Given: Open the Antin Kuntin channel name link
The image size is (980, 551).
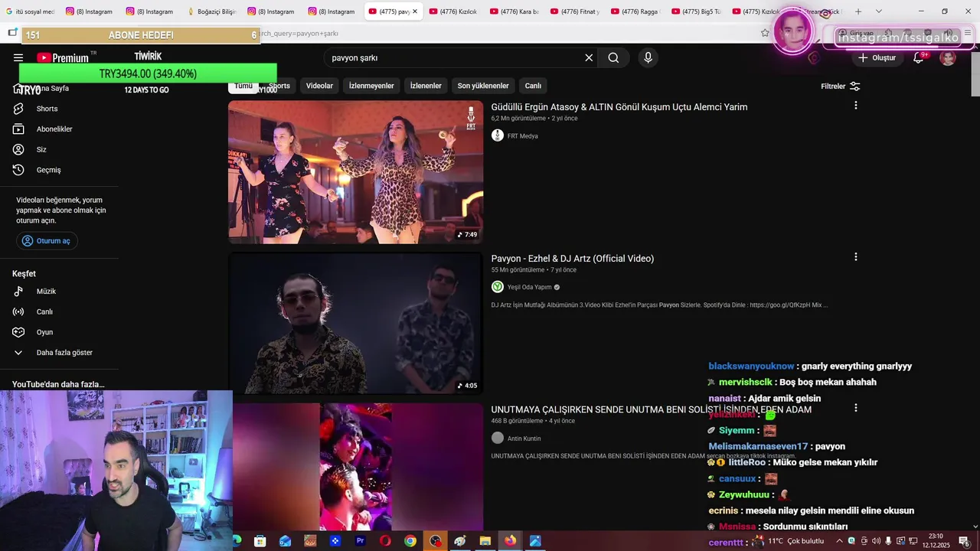Looking at the screenshot, I should coord(524,439).
